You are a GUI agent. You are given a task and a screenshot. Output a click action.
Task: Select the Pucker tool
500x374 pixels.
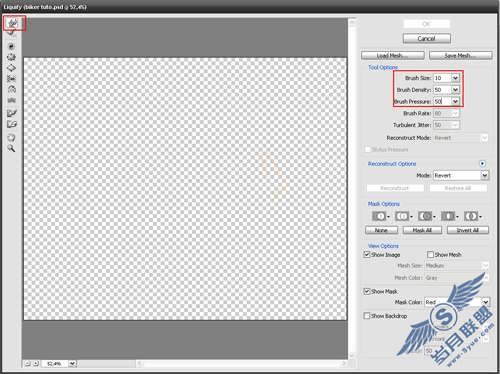pyautogui.click(x=11, y=57)
